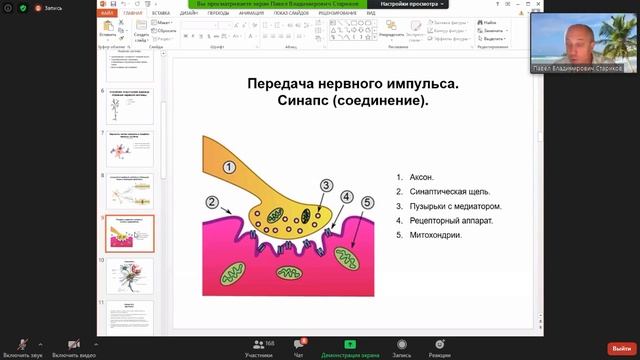Switch to the ПЕРЕХОДЫ ribbon tab

click(x=218, y=13)
